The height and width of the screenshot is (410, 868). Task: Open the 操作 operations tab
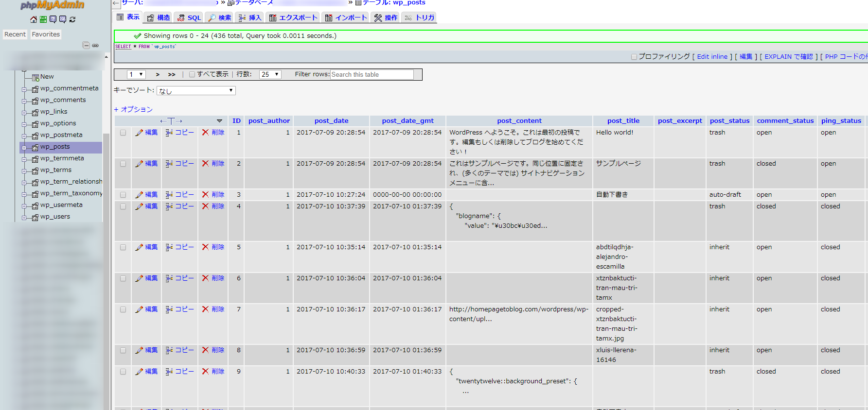pyautogui.click(x=386, y=17)
